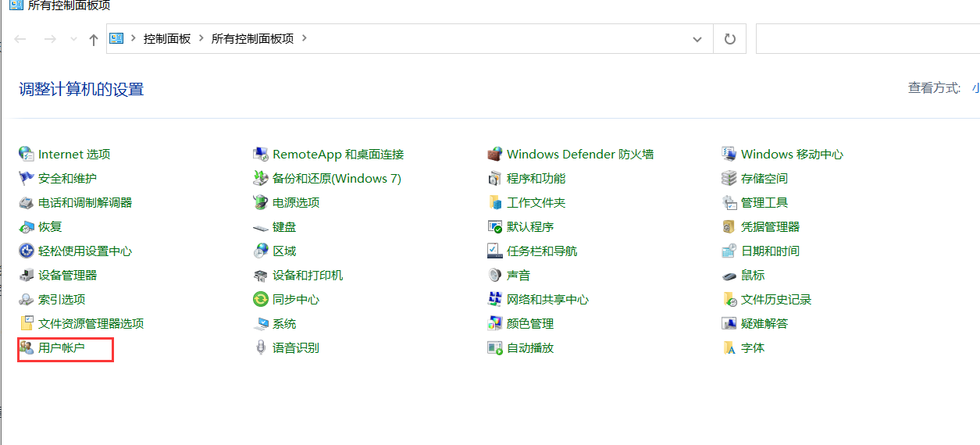Open the recent locations dropdown arrow
The width and height of the screenshot is (980, 445).
pos(73,39)
